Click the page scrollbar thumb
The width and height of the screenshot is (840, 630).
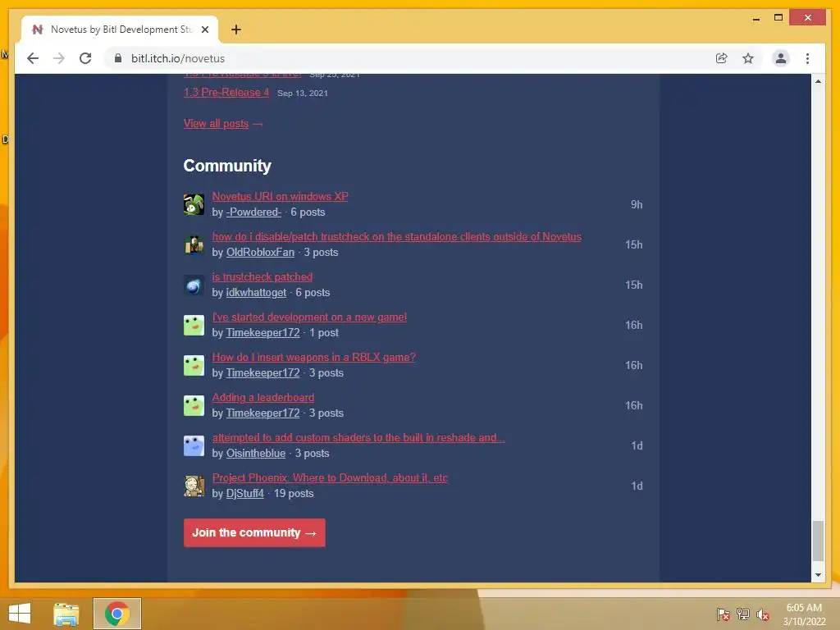tap(818, 541)
